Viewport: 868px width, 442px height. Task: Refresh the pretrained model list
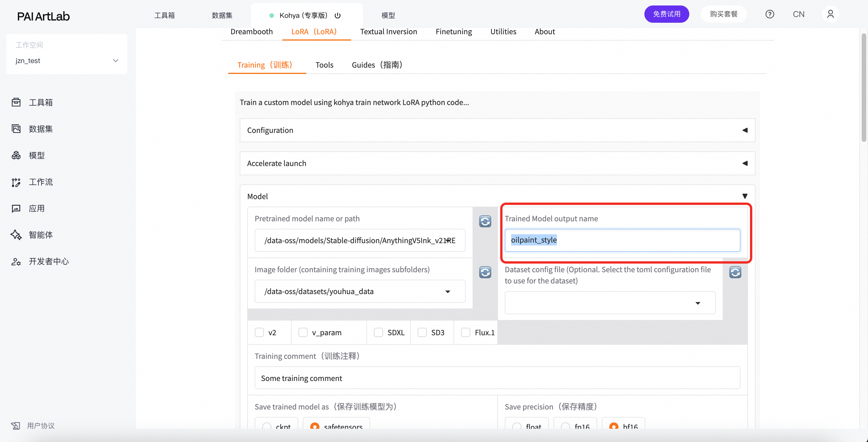pyautogui.click(x=485, y=221)
